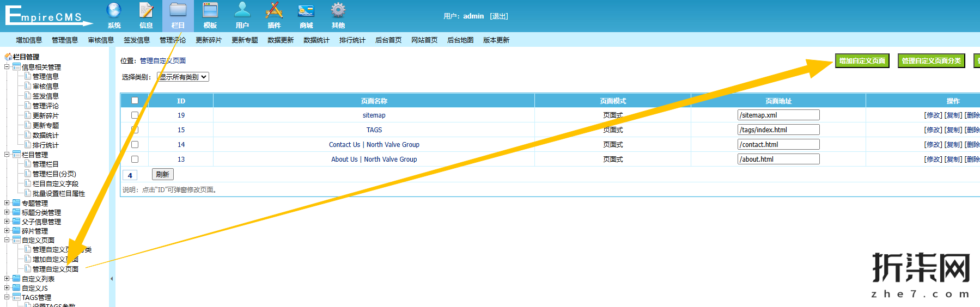Select 栏目自定义字段 in the tree

[56, 184]
